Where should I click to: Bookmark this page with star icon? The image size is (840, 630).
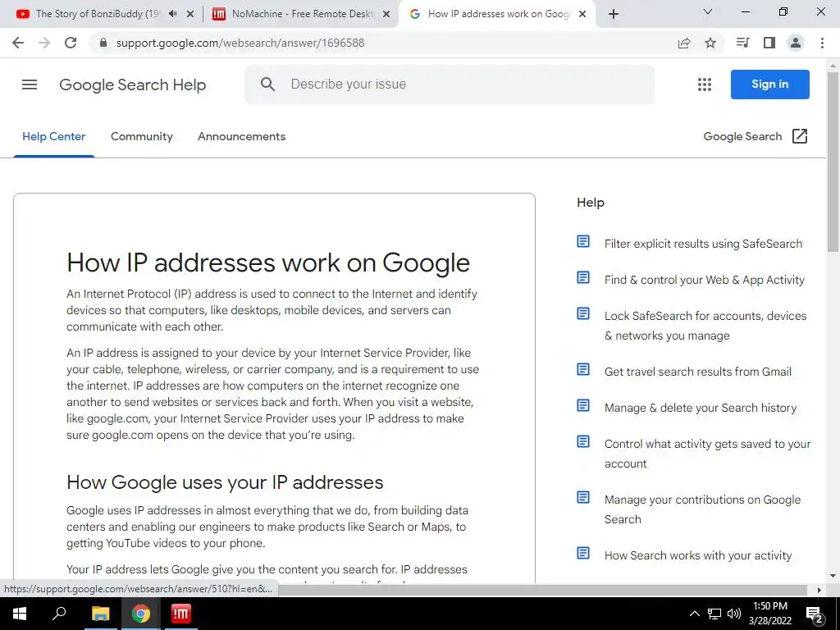(710, 43)
